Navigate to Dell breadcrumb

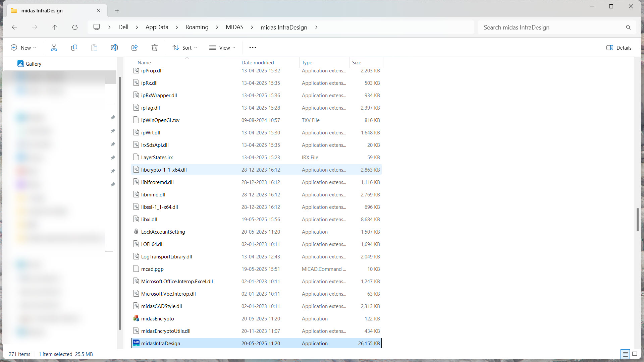(x=123, y=27)
